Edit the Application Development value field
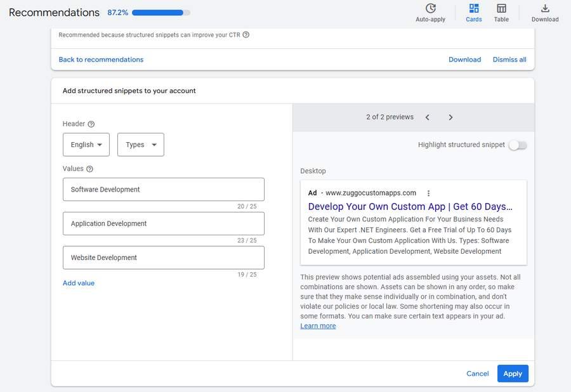Screen dimensions: 571x392 (x=164, y=224)
